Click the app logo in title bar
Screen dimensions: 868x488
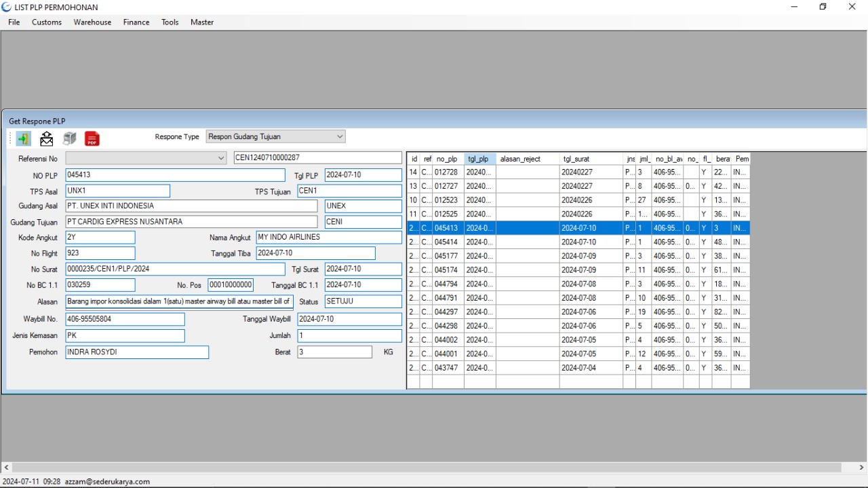coord(7,7)
